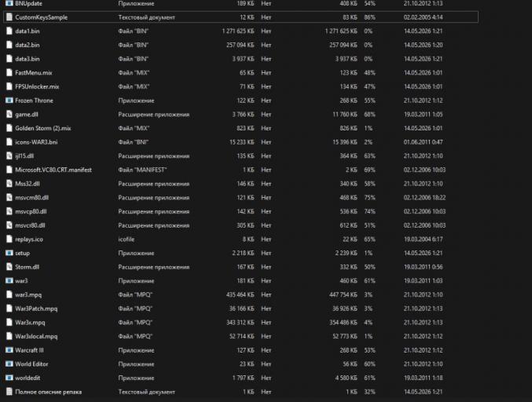Image resolution: width=532 pixels, height=402 pixels.
Task: Click the Текстовый документ type of CustomKeysSample
Action: (147, 17)
